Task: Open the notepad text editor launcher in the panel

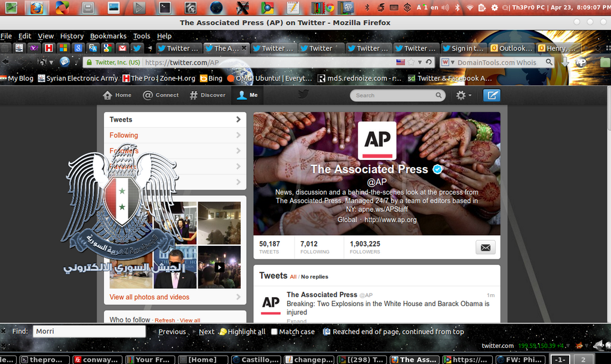Action: (x=293, y=7)
